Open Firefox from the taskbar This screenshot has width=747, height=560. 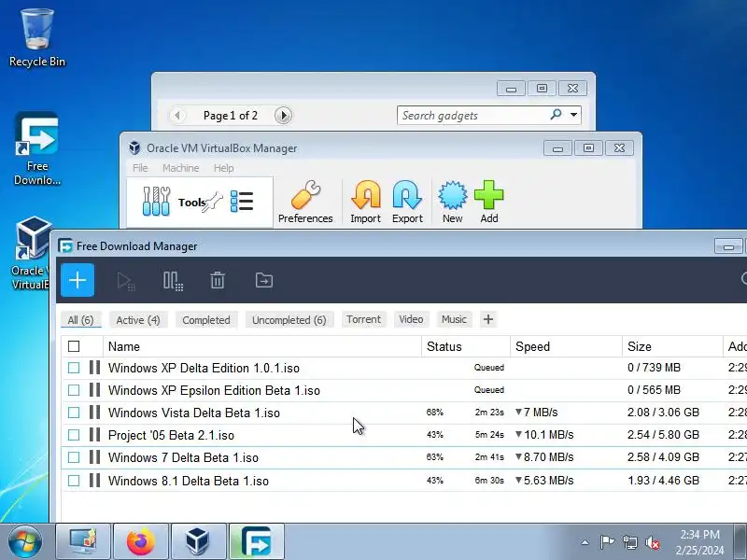point(141,541)
